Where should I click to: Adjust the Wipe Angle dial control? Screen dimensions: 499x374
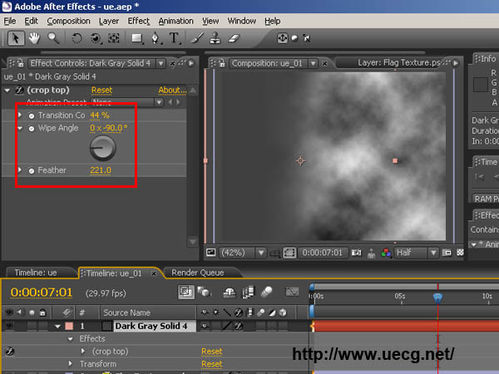(103, 148)
